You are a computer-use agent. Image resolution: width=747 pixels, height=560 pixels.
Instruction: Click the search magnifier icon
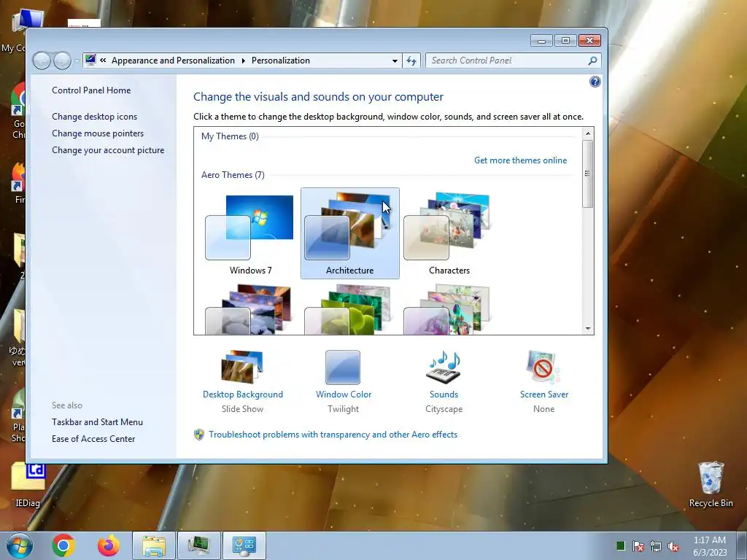tap(592, 61)
